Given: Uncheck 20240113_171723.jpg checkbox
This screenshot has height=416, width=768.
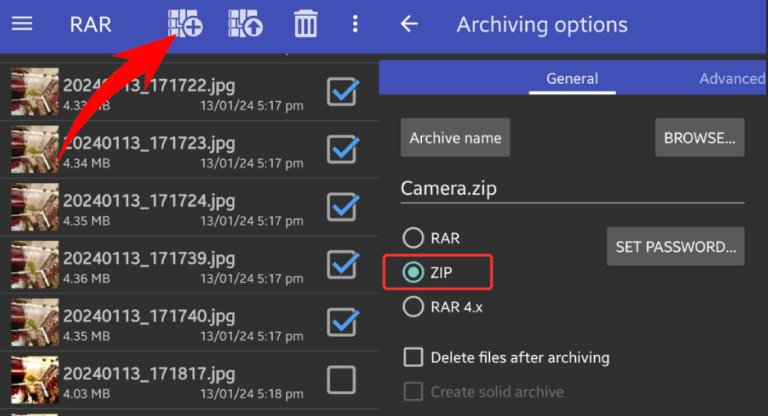Looking at the screenshot, I should pyautogui.click(x=342, y=149).
